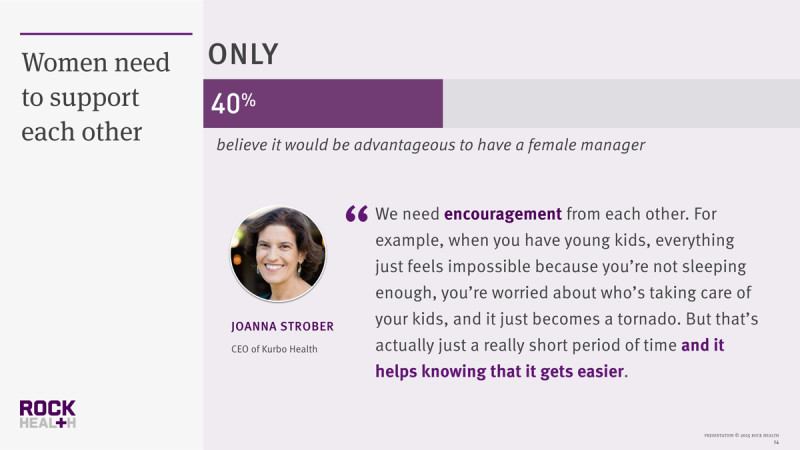The width and height of the screenshot is (800, 450).
Task: Click the word 'ROCK' in the logo
Action: 47,408
